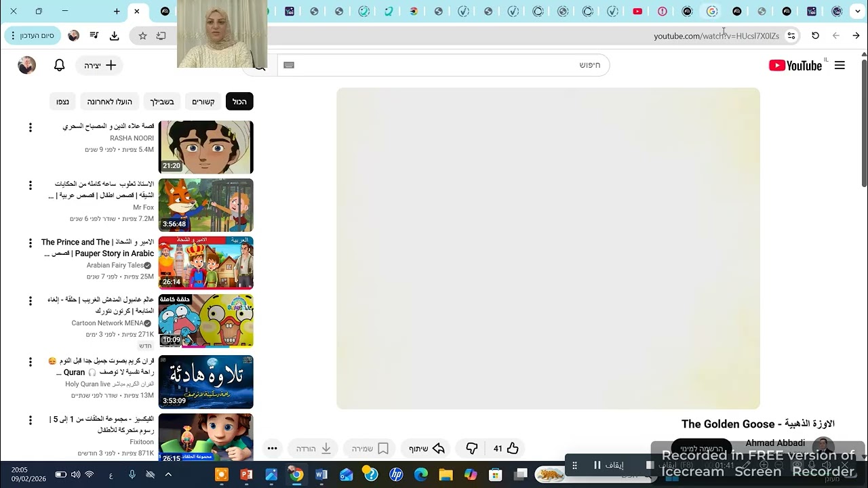Image resolution: width=868 pixels, height=488 pixels.
Task: Switch to the red YouTube tab
Action: (637, 12)
